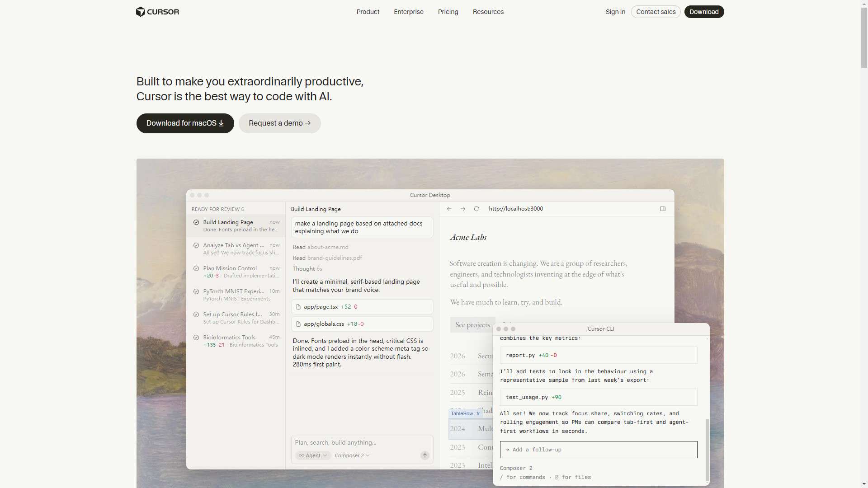Viewport: 868px width, 488px height.
Task: Click Read about-acme.md step
Action: pyautogui.click(x=321, y=247)
